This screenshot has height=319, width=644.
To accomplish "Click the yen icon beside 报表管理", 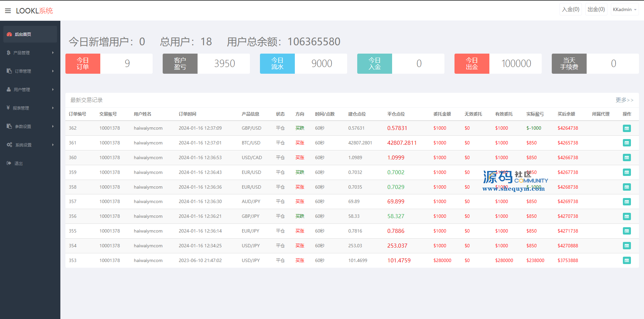I will click(8, 108).
